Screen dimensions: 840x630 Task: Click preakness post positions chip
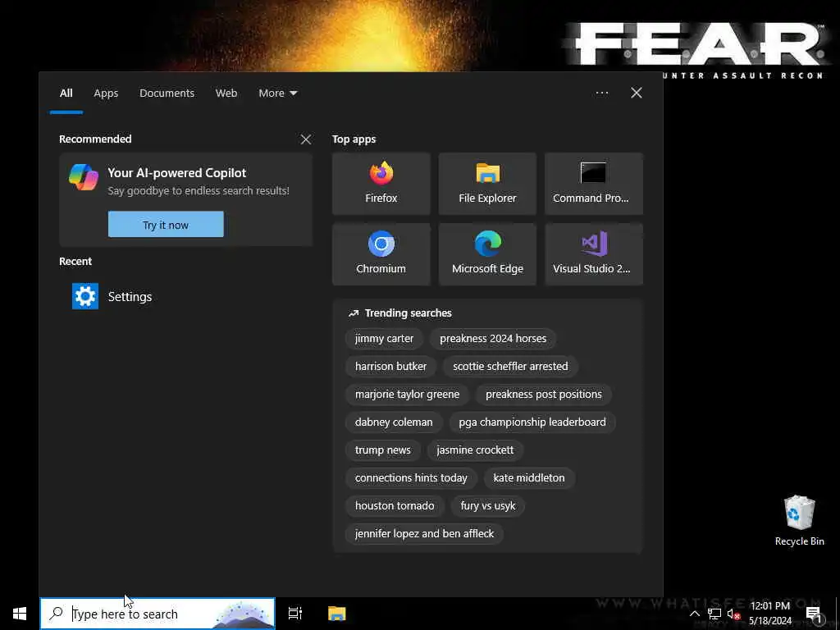[x=544, y=395]
